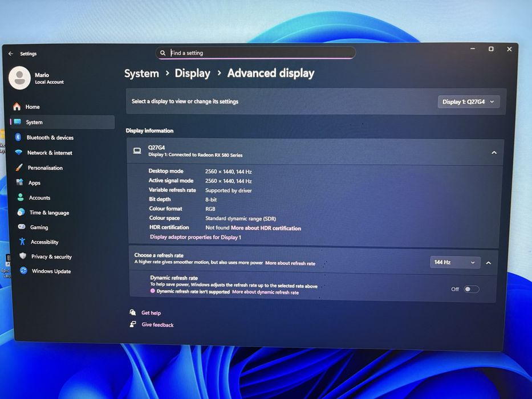Click the Bluetooth icon in sidebar
Viewport: 532px width, 399px height.
pos(18,137)
